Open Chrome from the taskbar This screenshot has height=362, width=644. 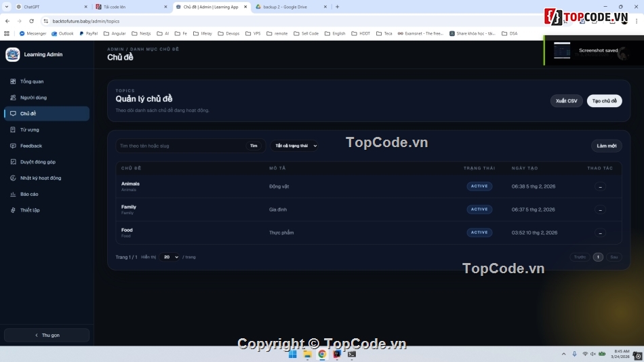pyautogui.click(x=322, y=354)
